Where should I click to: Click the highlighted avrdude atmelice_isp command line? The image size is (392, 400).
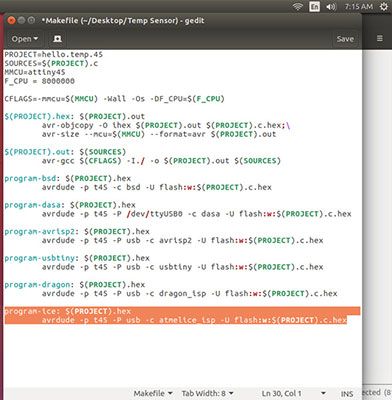coord(194,320)
